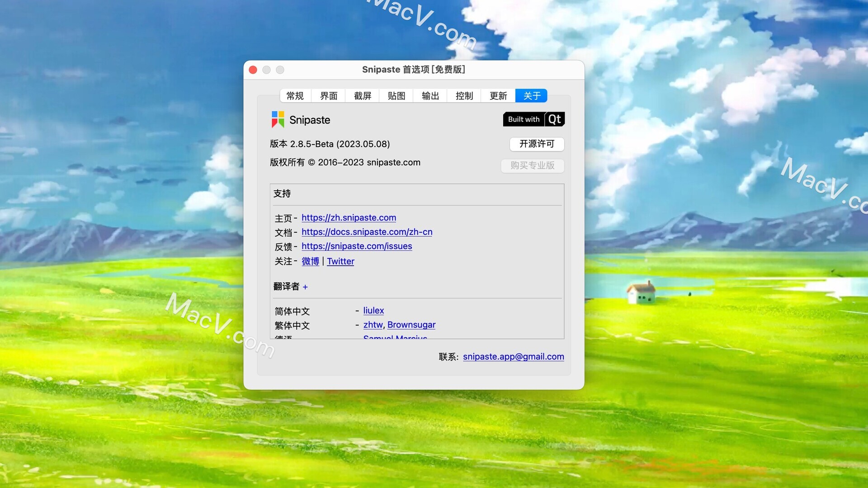Open 贴图 (Sticker) settings tab
This screenshot has width=868, height=488.
[x=396, y=95]
